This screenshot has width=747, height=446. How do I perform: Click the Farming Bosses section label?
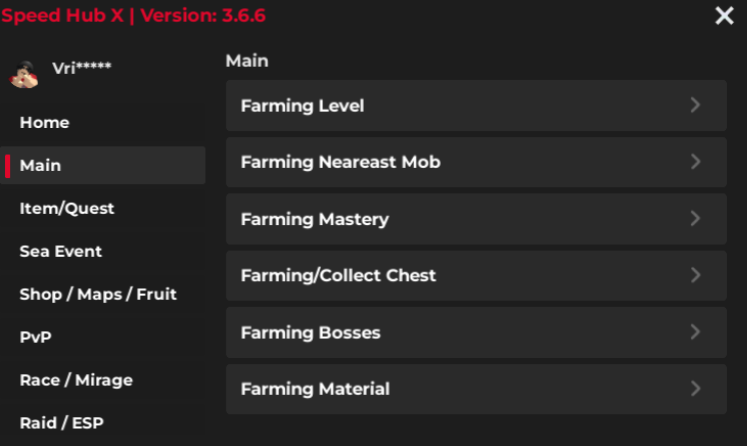pos(311,332)
